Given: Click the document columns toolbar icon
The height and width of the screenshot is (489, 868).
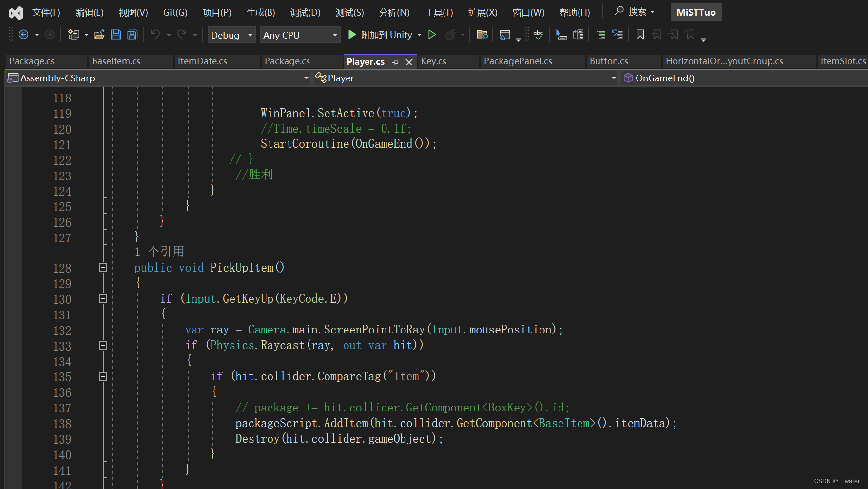Looking at the screenshot, I should [x=578, y=35].
